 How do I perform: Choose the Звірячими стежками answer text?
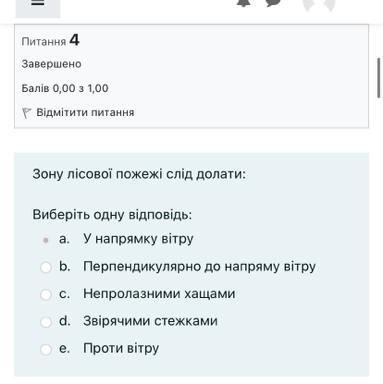[x=150, y=321]
